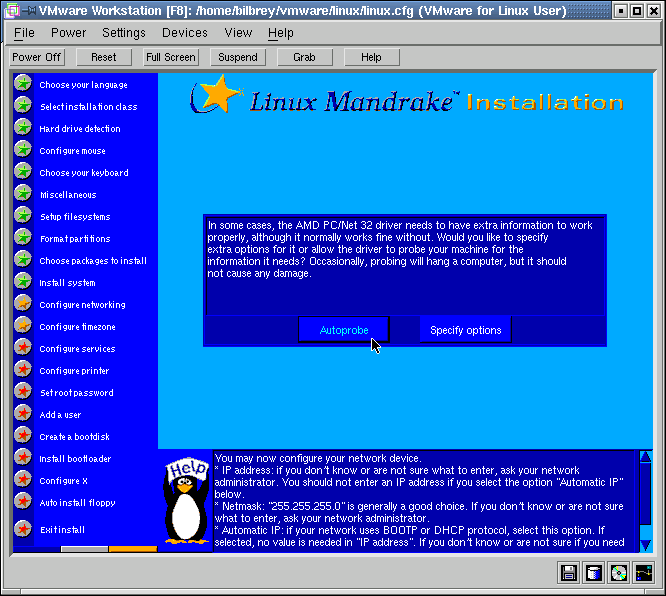
Task: Click the Grab toolbar button
Action: (x=304, y=57)
